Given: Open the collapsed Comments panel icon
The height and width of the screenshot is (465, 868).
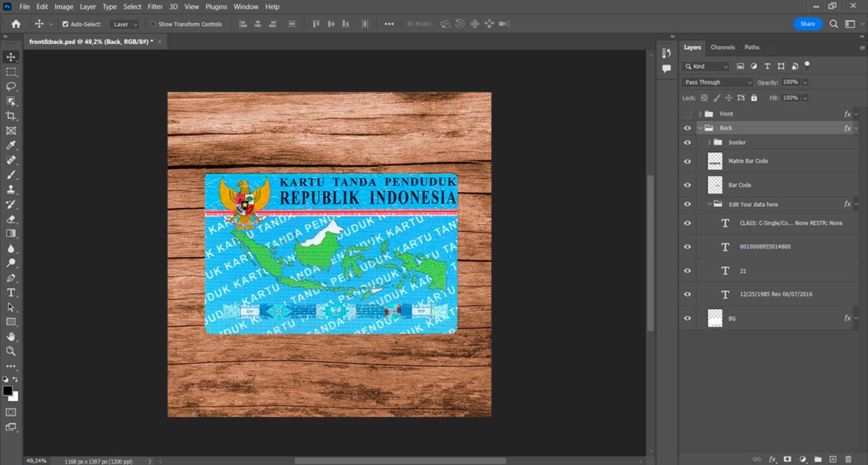Looking at the screenshot, I should coord(666,69).
